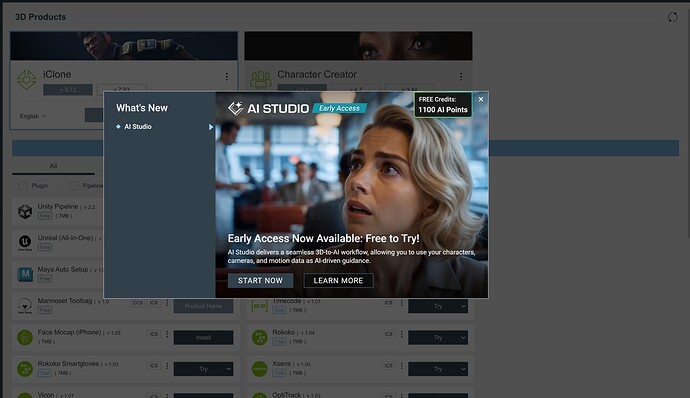Switch to the All tab

pos(53,166)
